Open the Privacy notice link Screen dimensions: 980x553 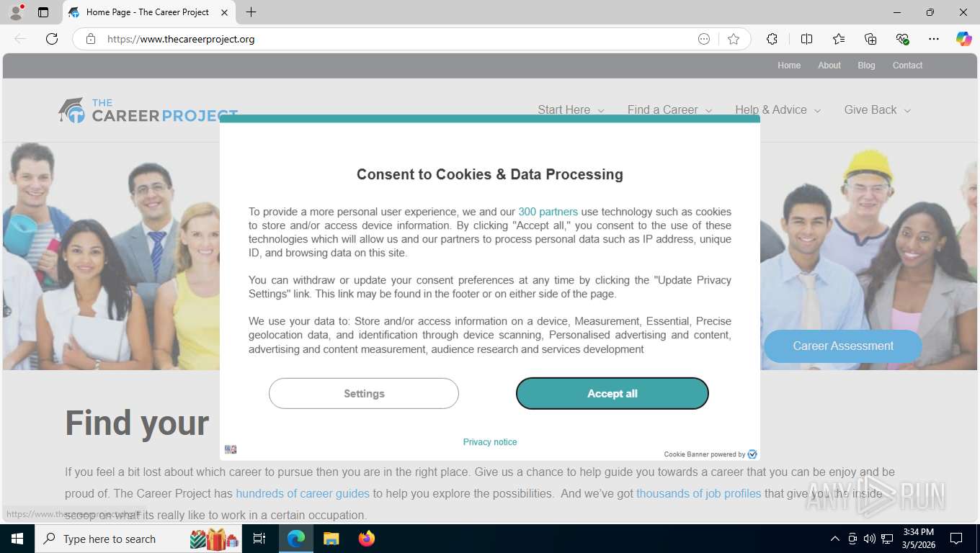(490, 442)
